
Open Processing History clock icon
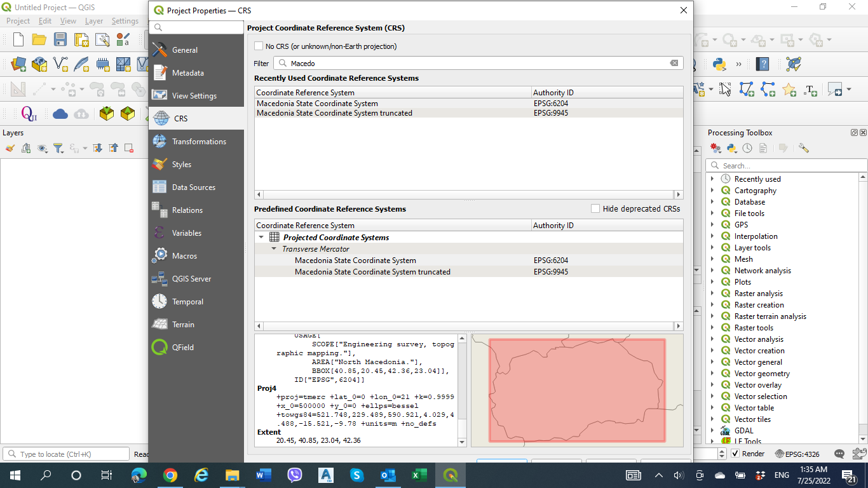[x=747, y=148]
